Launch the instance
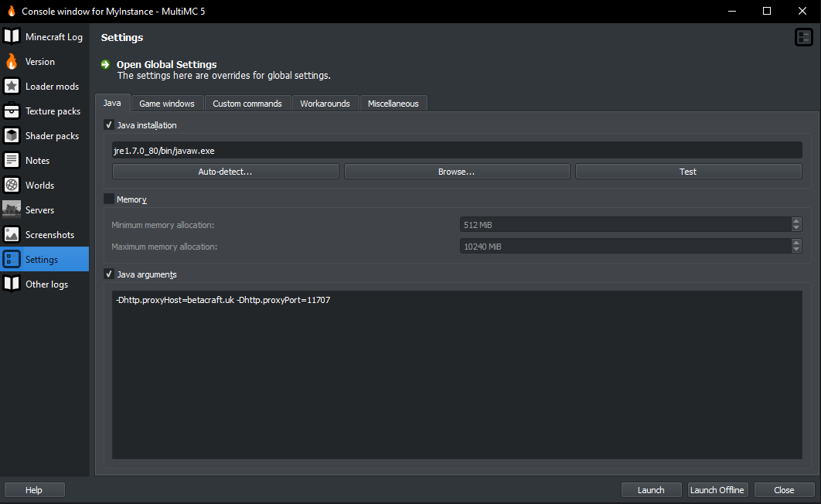 tap(651, 490)
